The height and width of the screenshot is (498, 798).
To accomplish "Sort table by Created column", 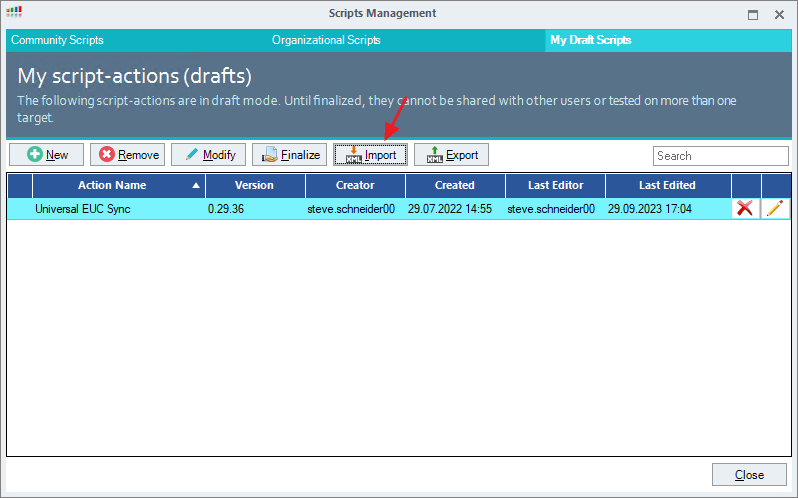I will [x=454, y=185].
